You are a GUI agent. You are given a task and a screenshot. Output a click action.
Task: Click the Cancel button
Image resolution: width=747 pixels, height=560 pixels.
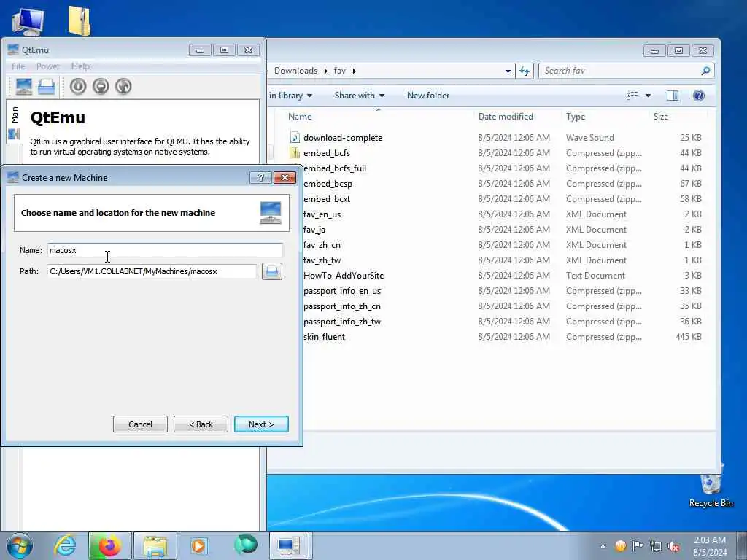[x=140, y=424]
